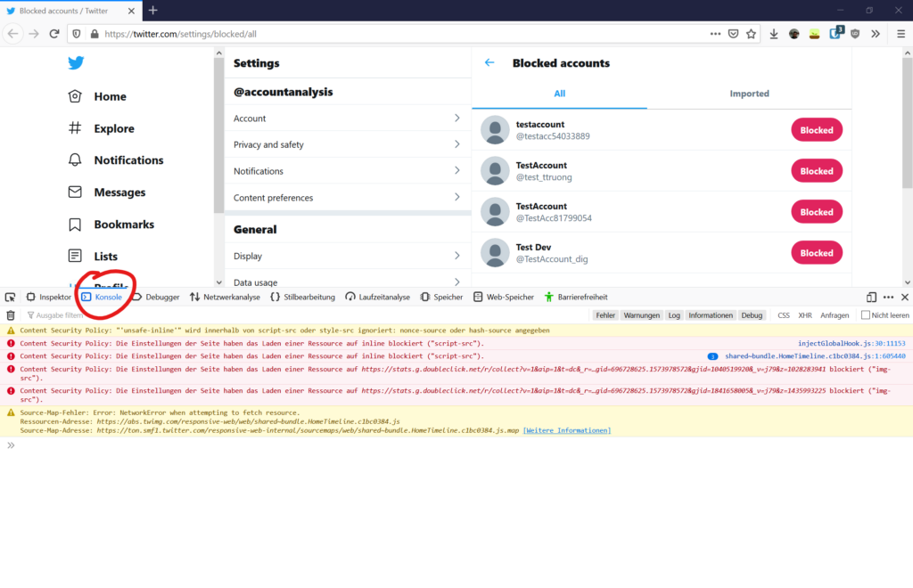Go back from Blocked accounts

click(x=489, y=63)
